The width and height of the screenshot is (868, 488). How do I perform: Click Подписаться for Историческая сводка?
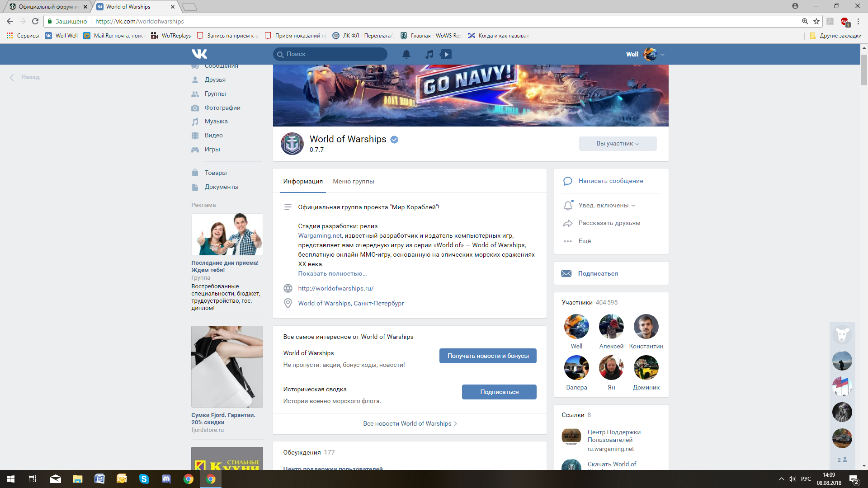(x=499, y=392)
